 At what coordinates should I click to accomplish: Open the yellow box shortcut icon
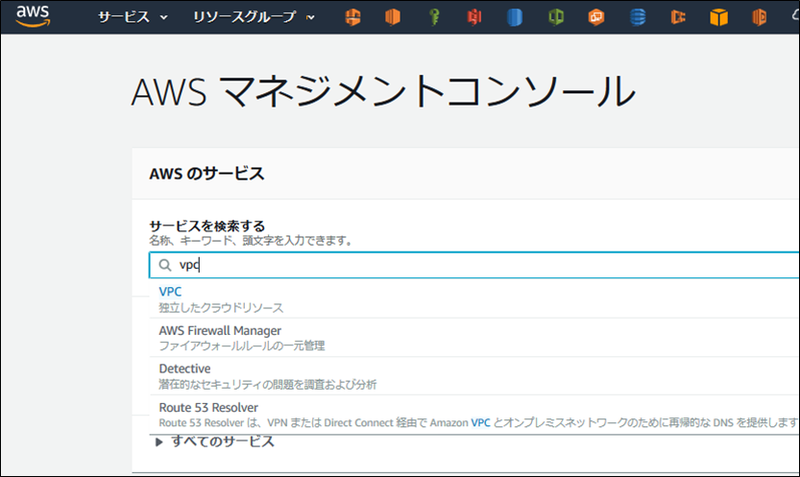(x=719, y=17)
